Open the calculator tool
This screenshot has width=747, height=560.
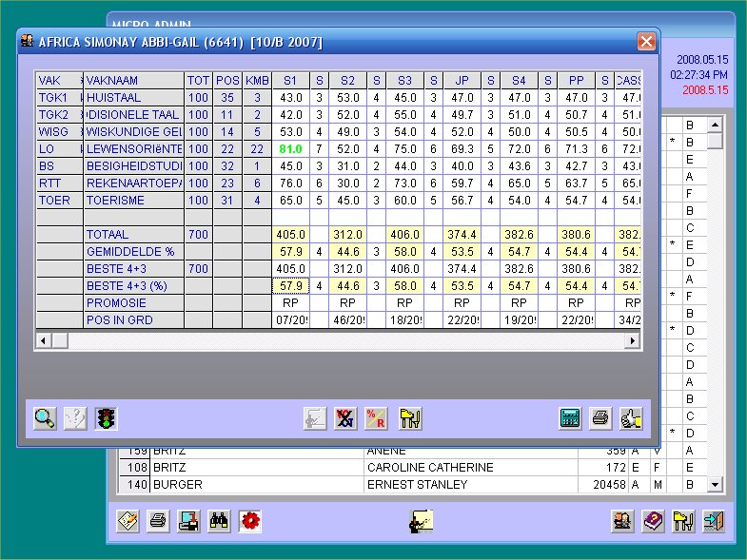pos(571,418)
